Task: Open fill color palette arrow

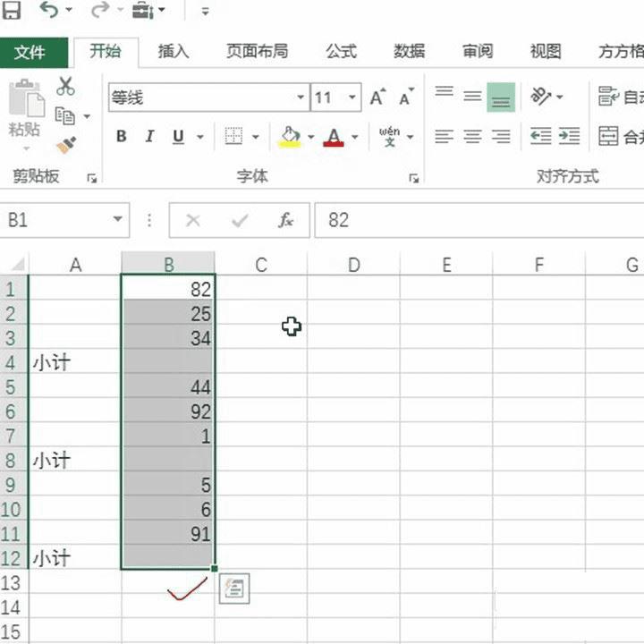Action: click(x=311, y=137)
